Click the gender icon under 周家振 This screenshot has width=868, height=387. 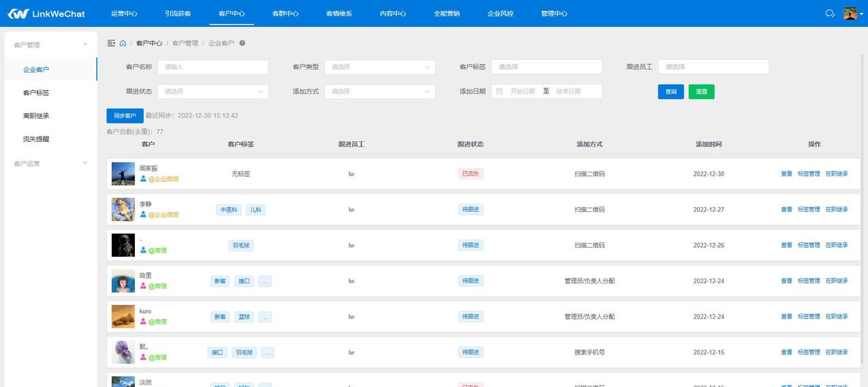point(143,179)
